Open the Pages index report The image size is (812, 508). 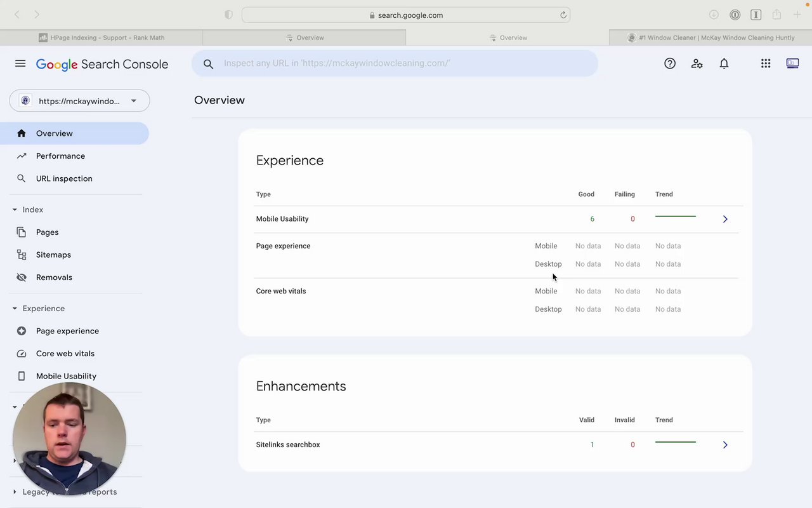(47, 232)
